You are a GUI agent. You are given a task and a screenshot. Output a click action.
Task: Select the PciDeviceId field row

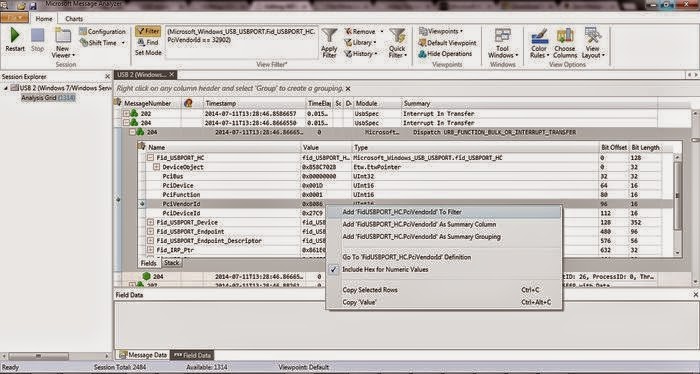[x=406, y=213]
